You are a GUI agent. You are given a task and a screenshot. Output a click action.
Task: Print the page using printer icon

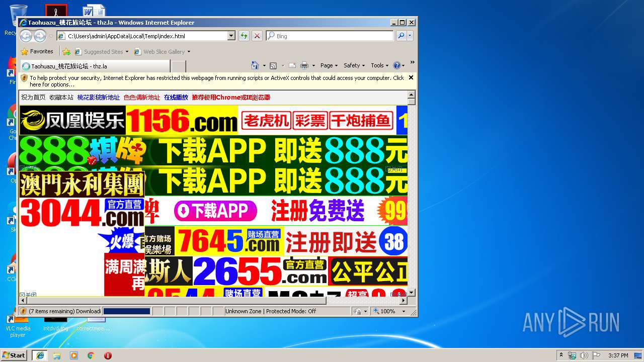coord(304,65)
